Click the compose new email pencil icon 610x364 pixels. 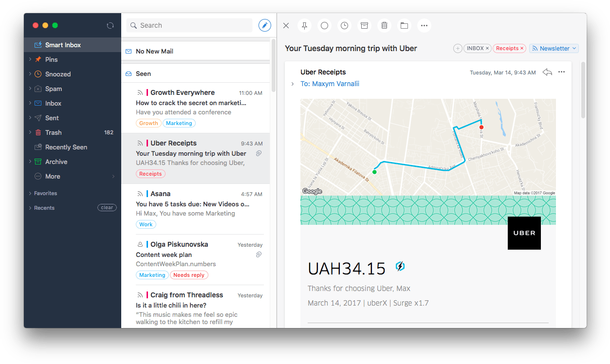tap(264, 25)
